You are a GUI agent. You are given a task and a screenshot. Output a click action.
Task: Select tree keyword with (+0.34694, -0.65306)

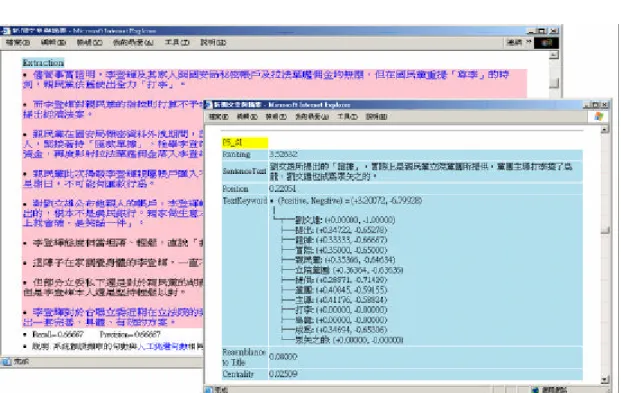pos(341,330)
